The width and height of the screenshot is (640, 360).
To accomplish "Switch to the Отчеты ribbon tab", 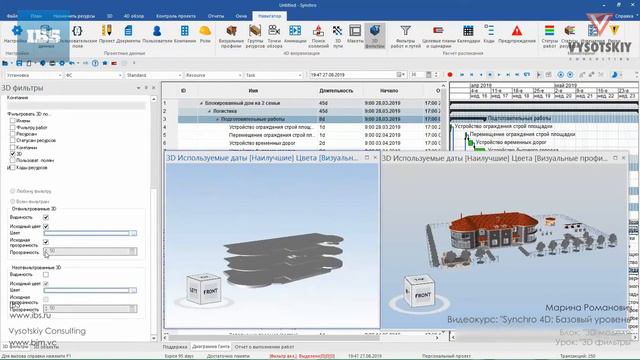I will [x=216, y=16].
